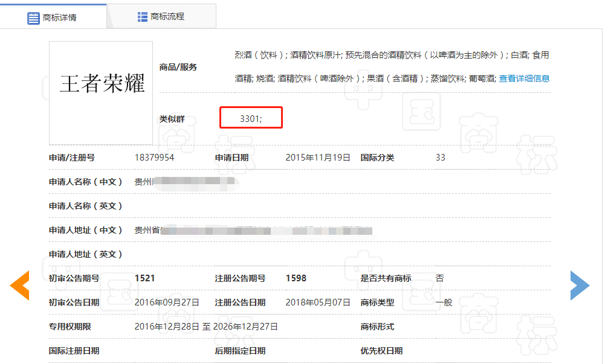Viewport: 605px width, 364px height.
Task: Click the 申请日期 label
Action: [x=232, y=158]
